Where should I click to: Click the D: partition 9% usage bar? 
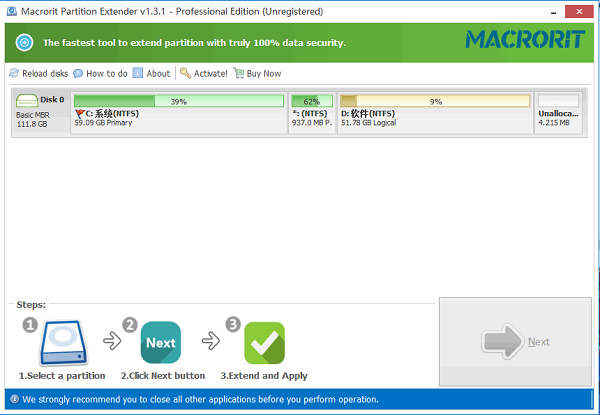[x=435, y=101]
